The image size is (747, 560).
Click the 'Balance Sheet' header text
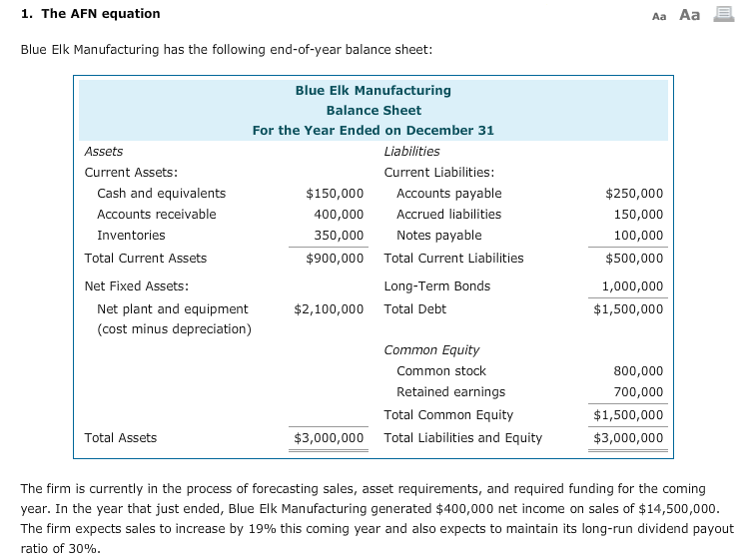coord(373,111)
